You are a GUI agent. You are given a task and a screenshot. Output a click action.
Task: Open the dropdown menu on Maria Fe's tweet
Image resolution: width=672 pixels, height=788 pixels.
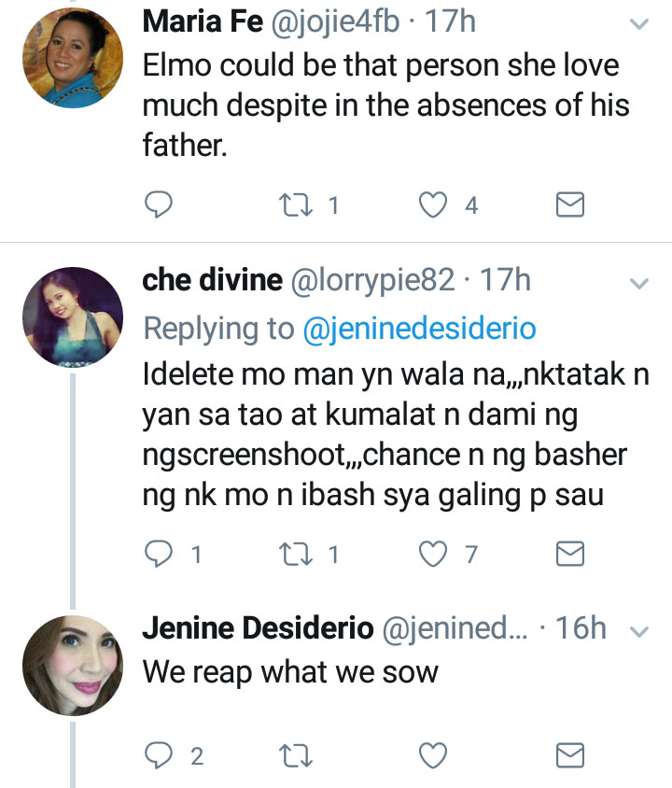click(x=639, y=25)
